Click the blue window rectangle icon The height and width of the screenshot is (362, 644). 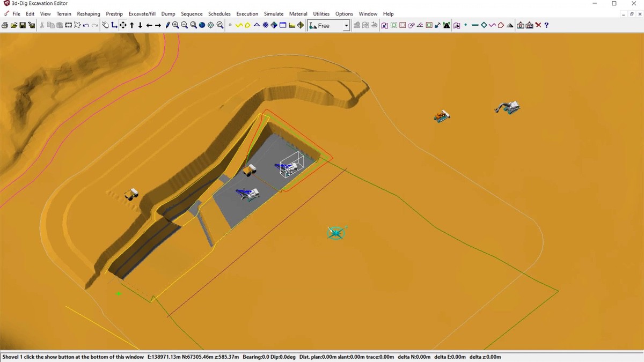click(282, 25)
